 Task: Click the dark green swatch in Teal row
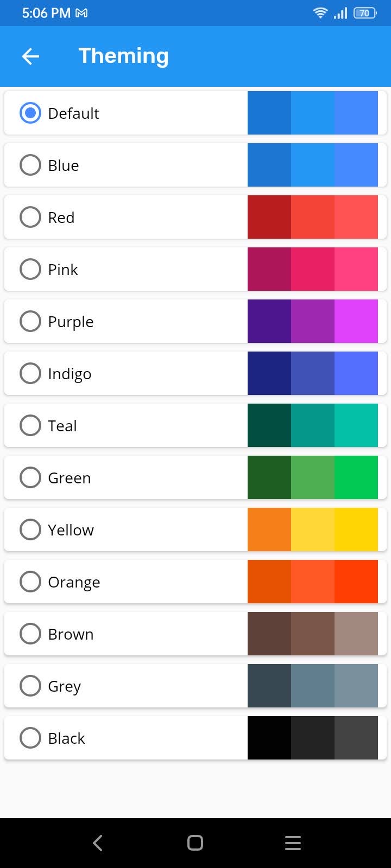[x=269, y=425]
